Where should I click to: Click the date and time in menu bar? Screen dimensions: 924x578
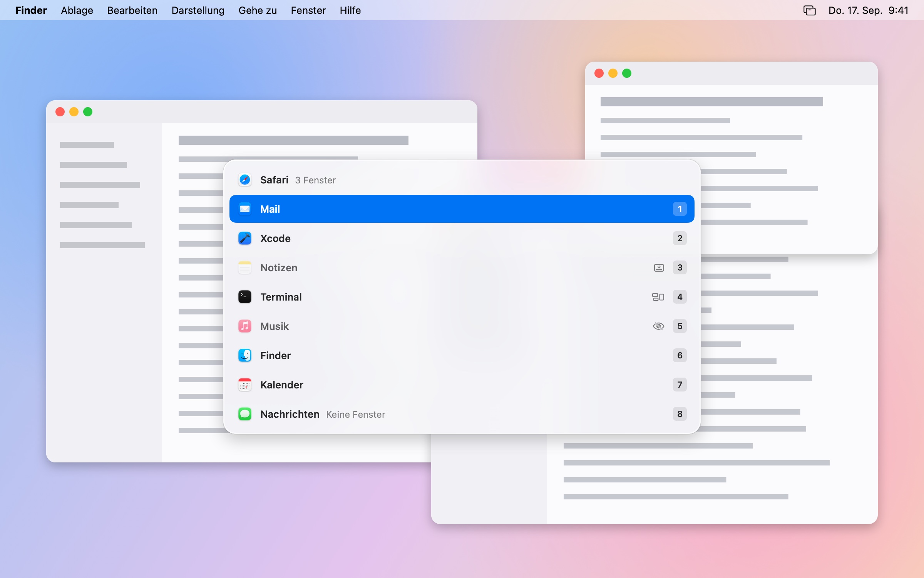[x=869, y=10]
